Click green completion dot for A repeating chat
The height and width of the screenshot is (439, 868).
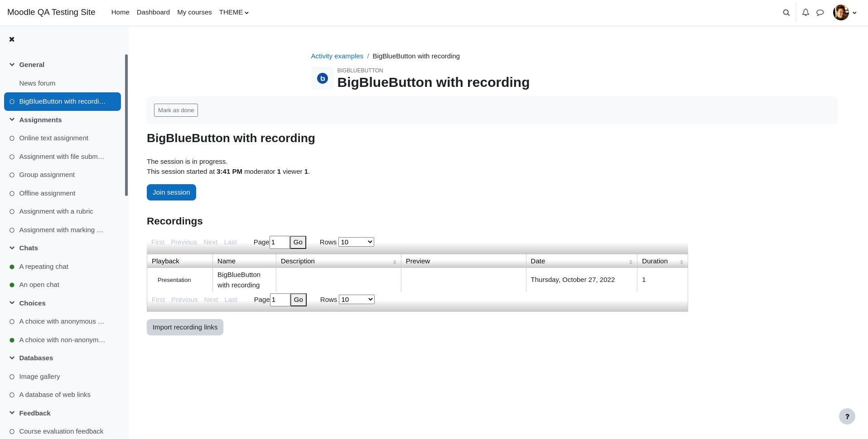point(12,267)
